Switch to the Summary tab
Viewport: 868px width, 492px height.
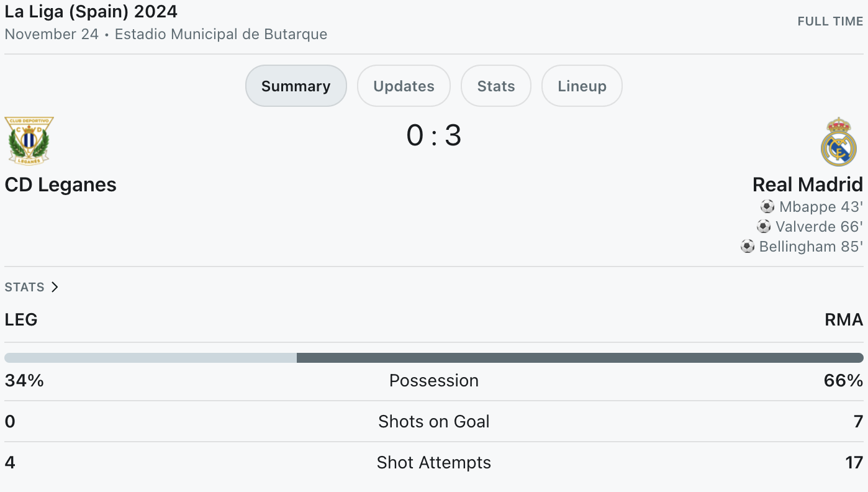pyautogui.click(x=296, y=86)
